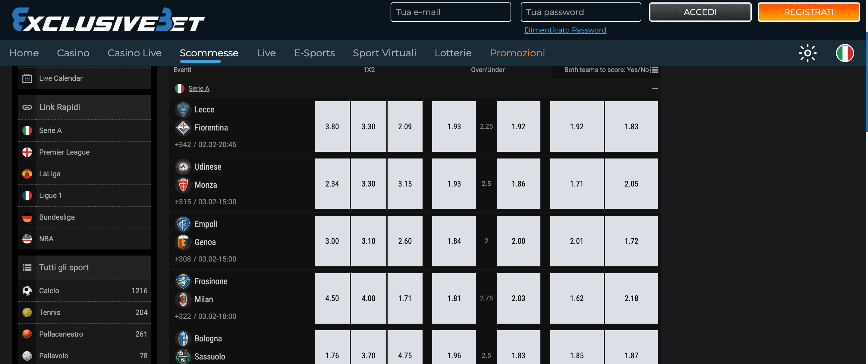Click the England flag icon for Premier League
The height and width of the screenshot is (364, 868).
27,152
